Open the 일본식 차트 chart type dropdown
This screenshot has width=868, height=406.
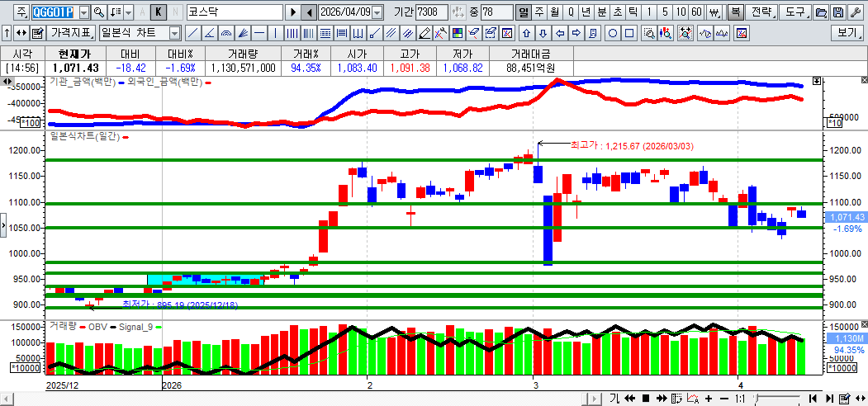click(174, 33)
